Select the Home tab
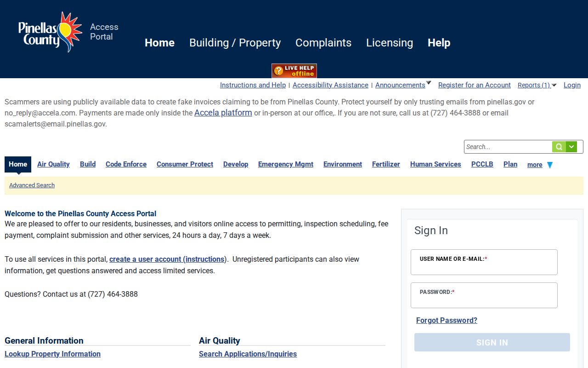Screen dimensions: 588x368 18,164
